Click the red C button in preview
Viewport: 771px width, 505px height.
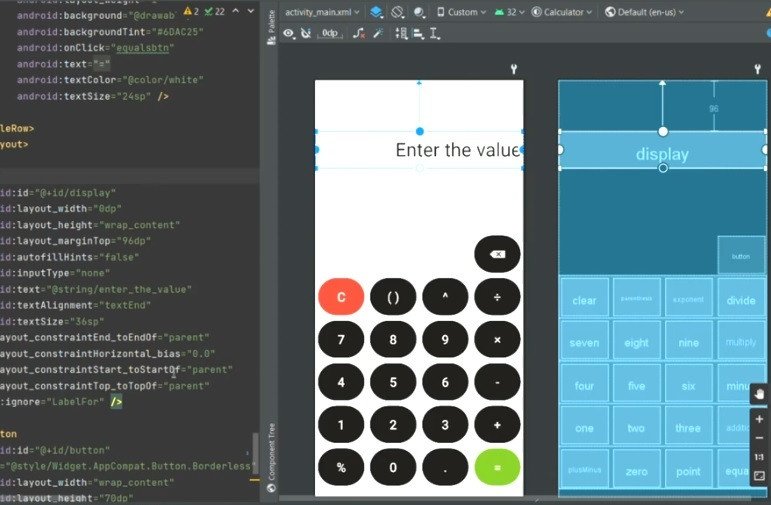[341, 297]
